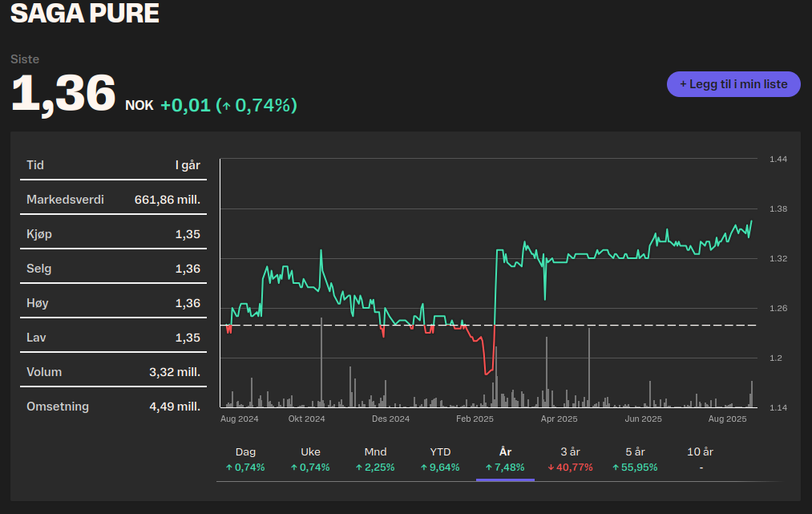Click the 'Kjøp' price row

(113, 234)
